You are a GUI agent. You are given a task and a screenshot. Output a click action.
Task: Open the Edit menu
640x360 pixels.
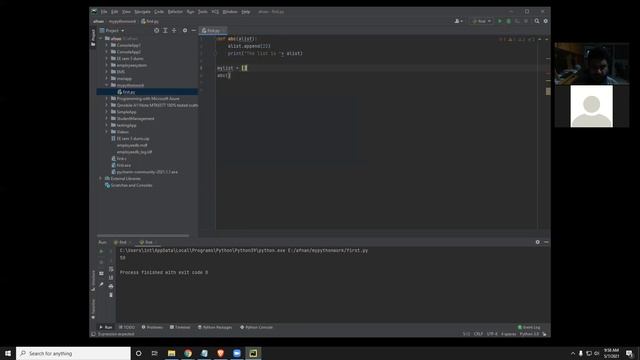point(114,12)
